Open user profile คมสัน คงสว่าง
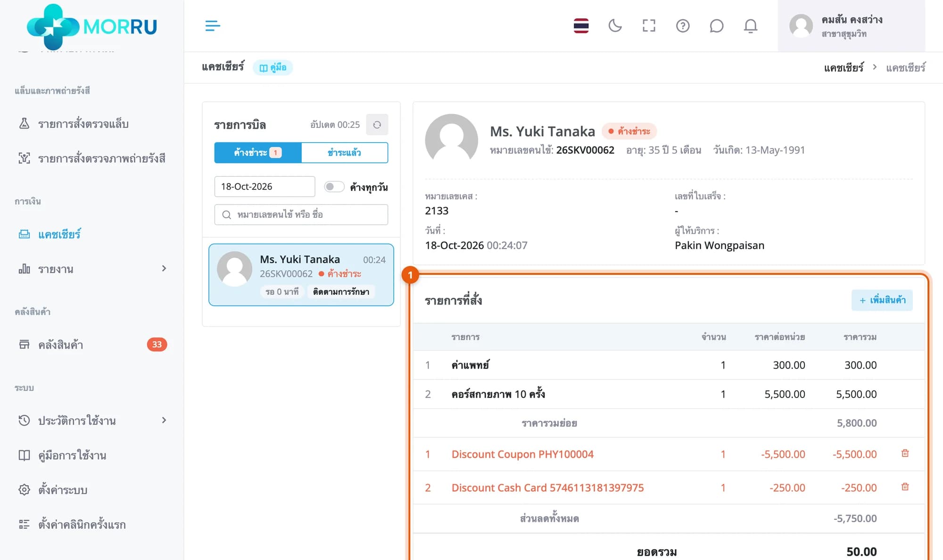 (x=851, y=26)
